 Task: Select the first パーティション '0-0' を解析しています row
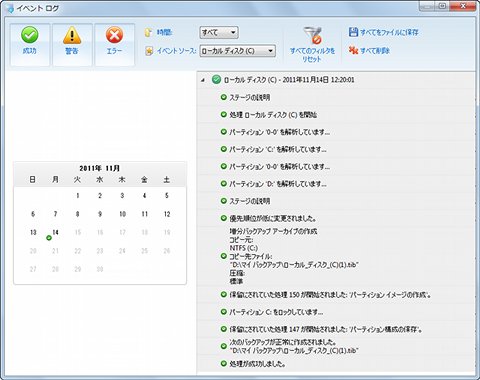pos(336,132)
